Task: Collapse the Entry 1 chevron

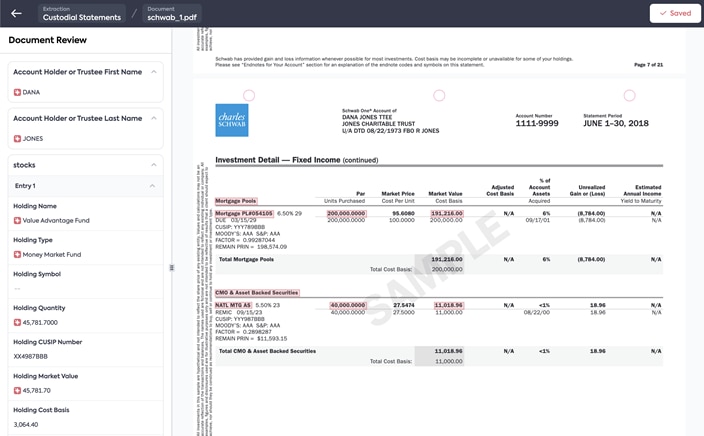Action: [152, 186]
